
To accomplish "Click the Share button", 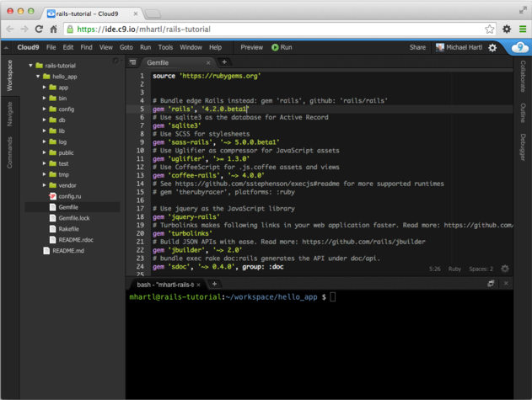I will pos(417,48).
